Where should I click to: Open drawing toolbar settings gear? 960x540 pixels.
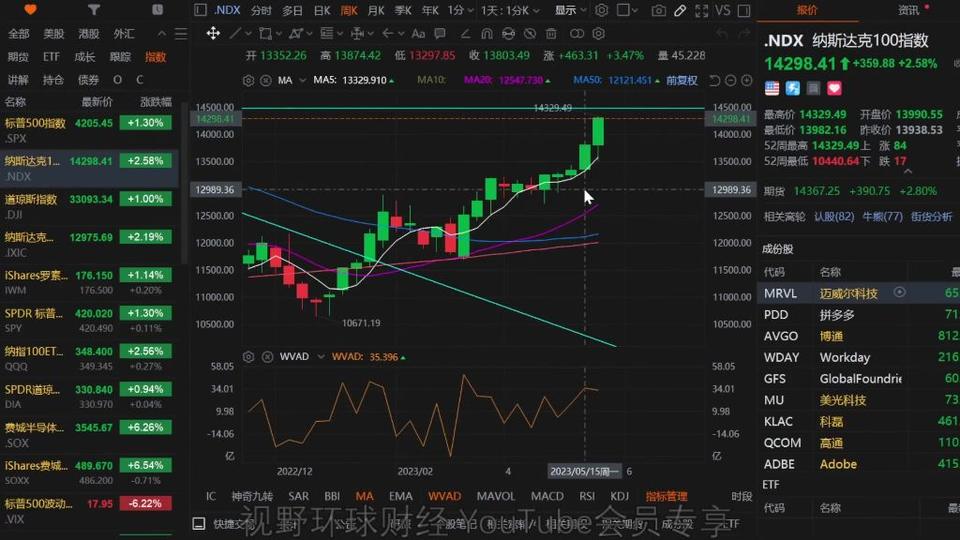coord(599,34)
